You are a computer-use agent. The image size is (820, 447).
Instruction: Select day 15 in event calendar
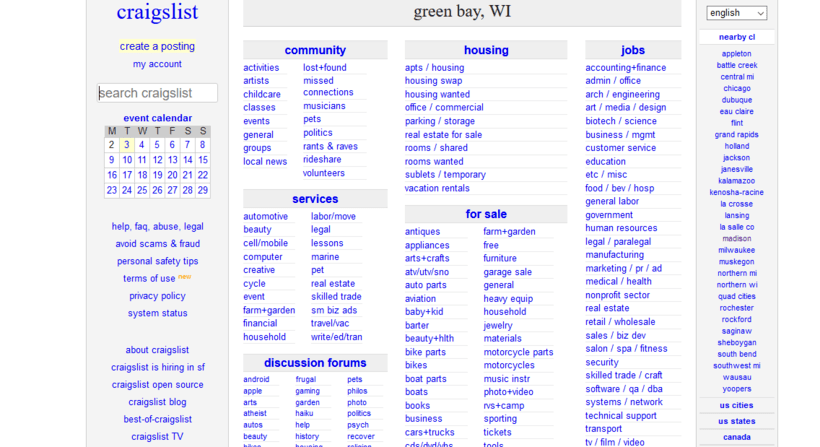tap(203, 160)
